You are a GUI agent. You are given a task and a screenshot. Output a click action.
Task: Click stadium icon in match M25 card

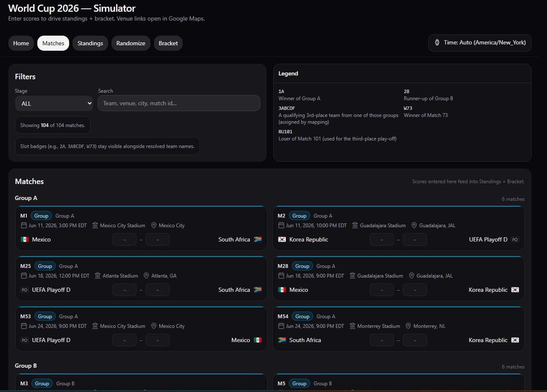(98, 276)
